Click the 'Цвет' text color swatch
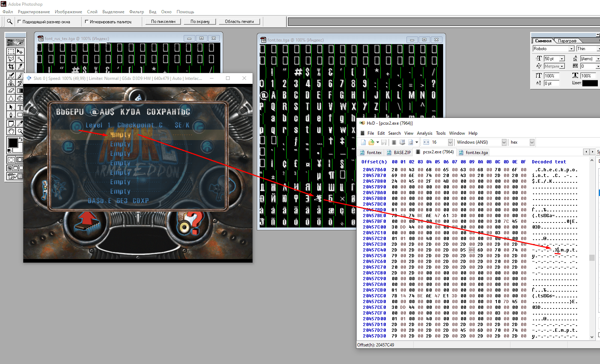Screen dimensions: 600x364 pyautogui.click(x=590, y=83)
